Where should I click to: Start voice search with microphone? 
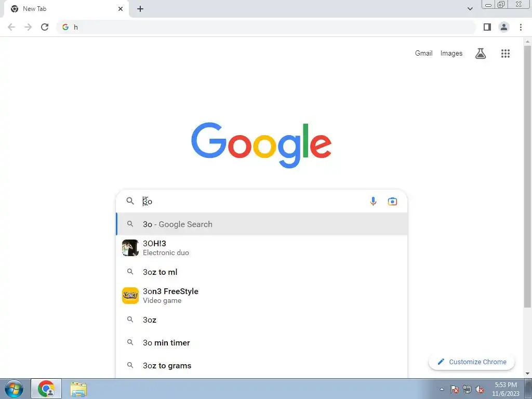[x=373, y=201]
